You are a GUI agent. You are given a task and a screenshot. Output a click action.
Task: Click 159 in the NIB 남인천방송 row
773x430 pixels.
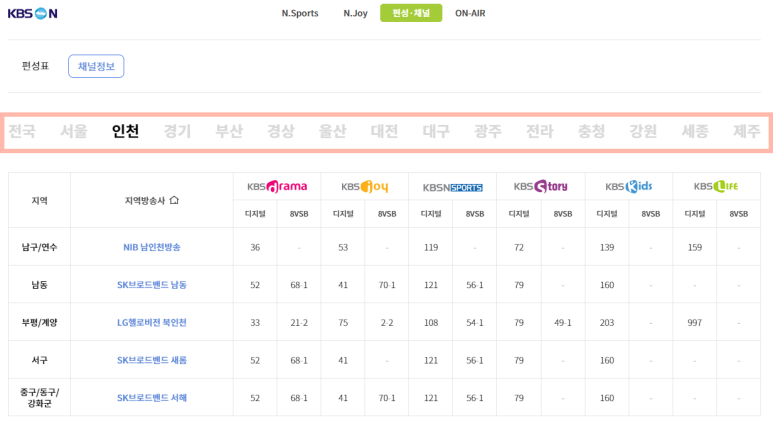(695, 247)
